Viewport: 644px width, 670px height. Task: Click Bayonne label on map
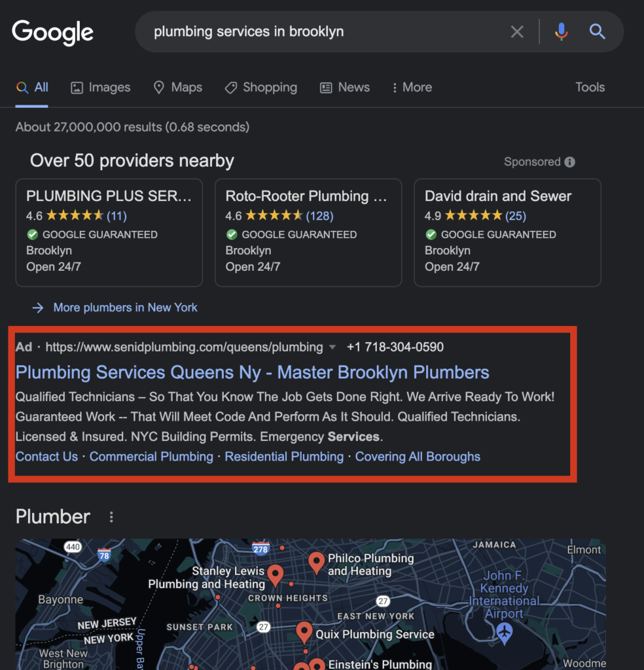point(61,599)
